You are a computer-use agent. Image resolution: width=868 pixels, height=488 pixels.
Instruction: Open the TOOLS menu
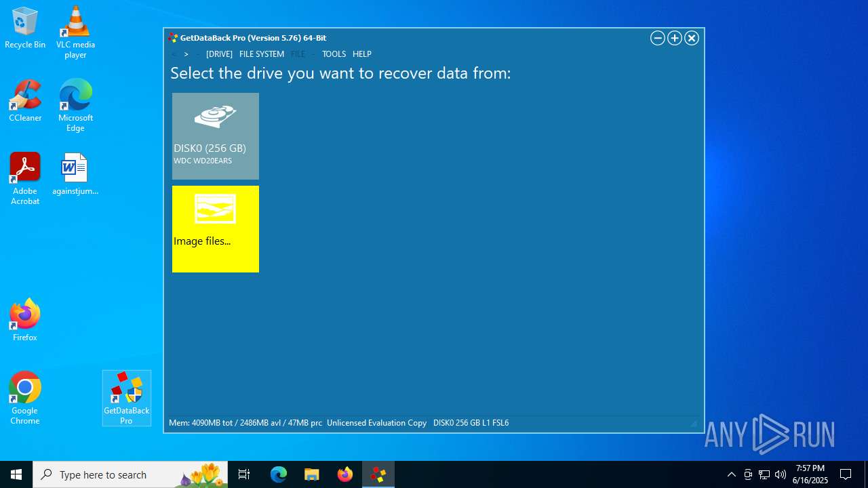pyautogui.click(x=334, y=54)
